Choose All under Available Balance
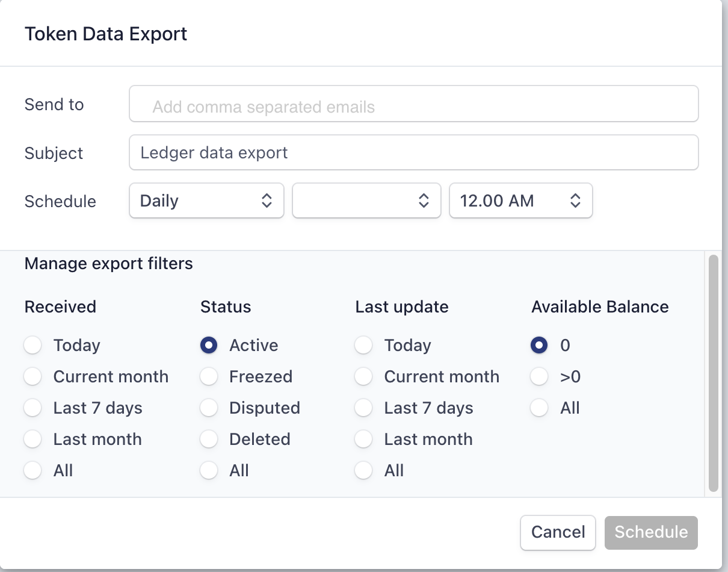This screenshot has height=572, width=728. click(539, 408)
